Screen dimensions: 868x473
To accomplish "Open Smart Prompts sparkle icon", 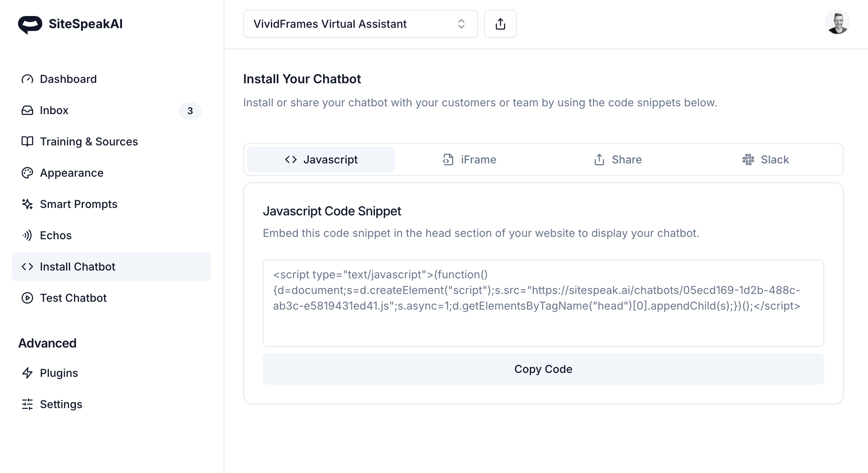I will (27, 204).
